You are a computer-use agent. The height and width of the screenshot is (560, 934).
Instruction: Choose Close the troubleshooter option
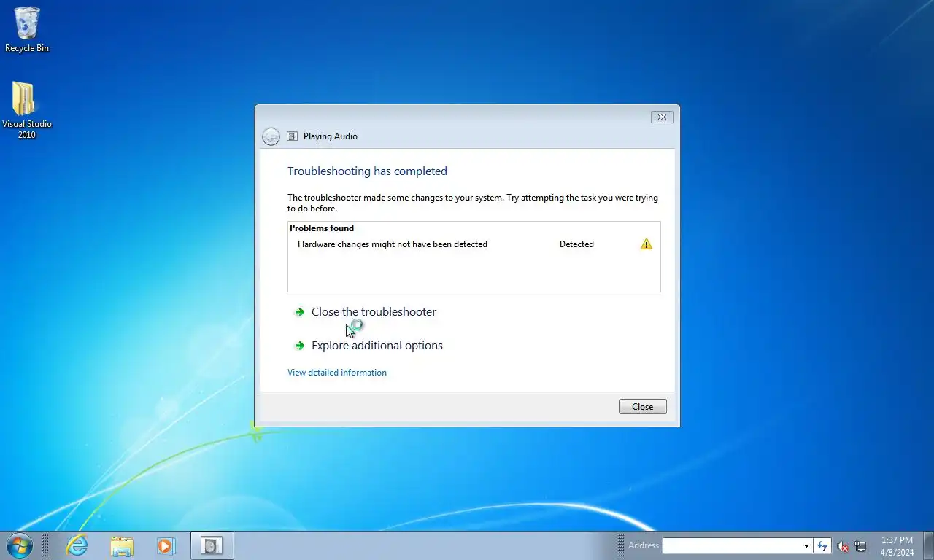[374, 312]
